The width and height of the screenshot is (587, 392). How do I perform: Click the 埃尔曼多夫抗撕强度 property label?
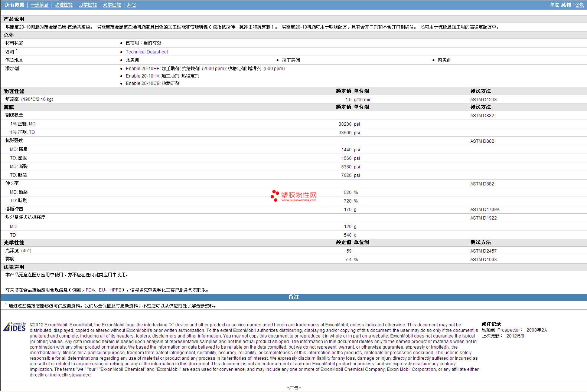25,217
